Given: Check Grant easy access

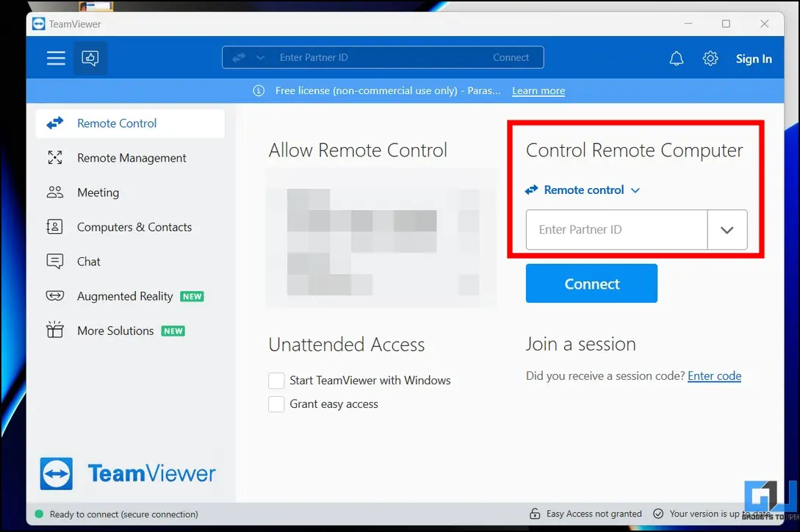Looking at the screenshot, I should (x=276, y=404).
